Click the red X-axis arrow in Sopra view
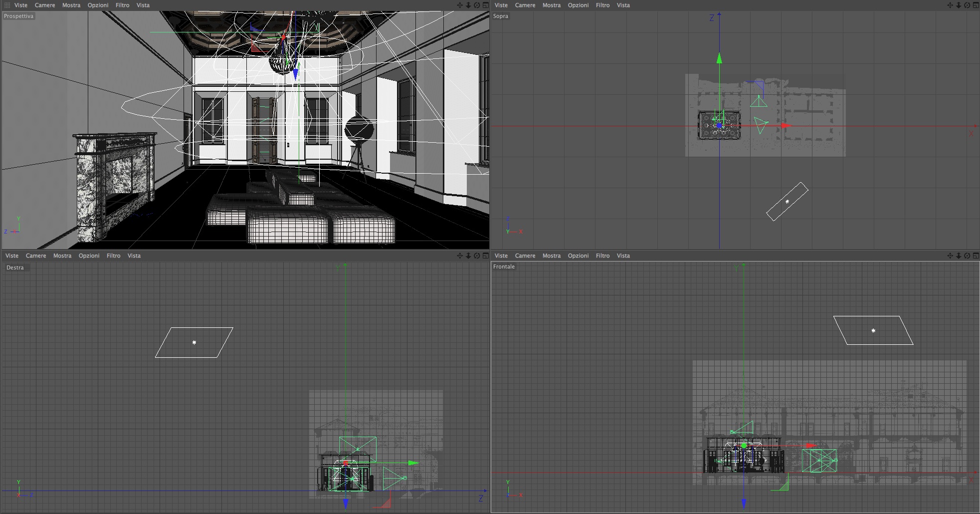The height and width of the screenshot is (514, 980). pyautogui.click(x=786, y=126)
